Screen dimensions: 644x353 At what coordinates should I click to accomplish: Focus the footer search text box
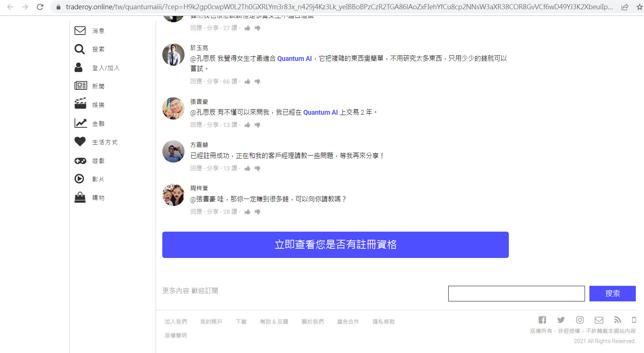tap(517, 294)
